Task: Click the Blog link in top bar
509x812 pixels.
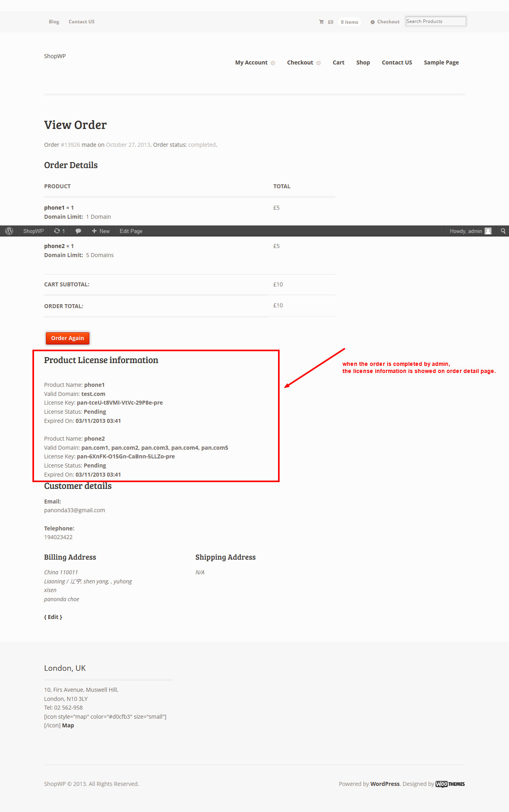Action: click(x=54, y=22)
